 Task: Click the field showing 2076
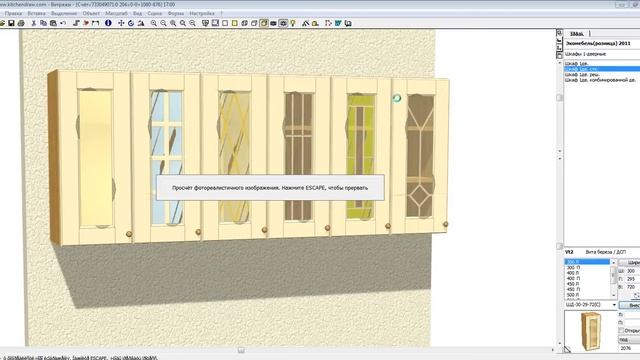point(629,348)
